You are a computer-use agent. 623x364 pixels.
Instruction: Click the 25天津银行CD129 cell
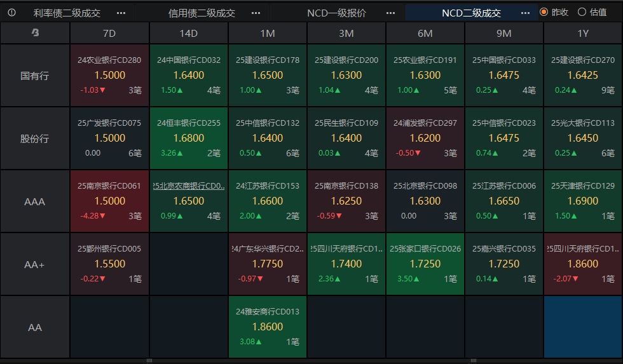[x=583, y=201]
